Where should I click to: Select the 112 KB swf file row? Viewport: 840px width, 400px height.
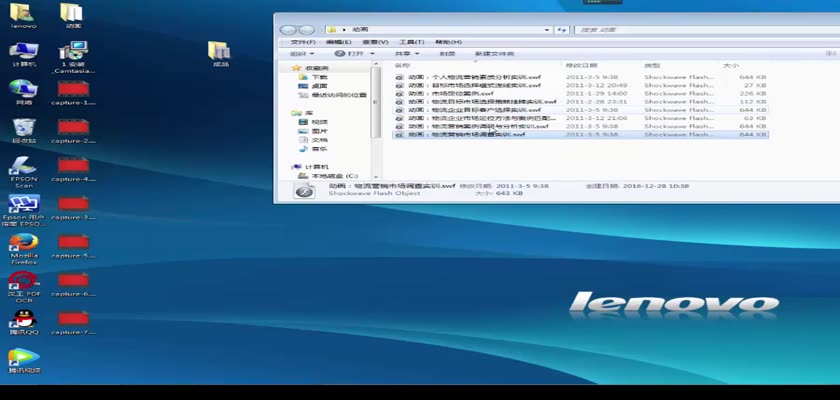point(581,101)
